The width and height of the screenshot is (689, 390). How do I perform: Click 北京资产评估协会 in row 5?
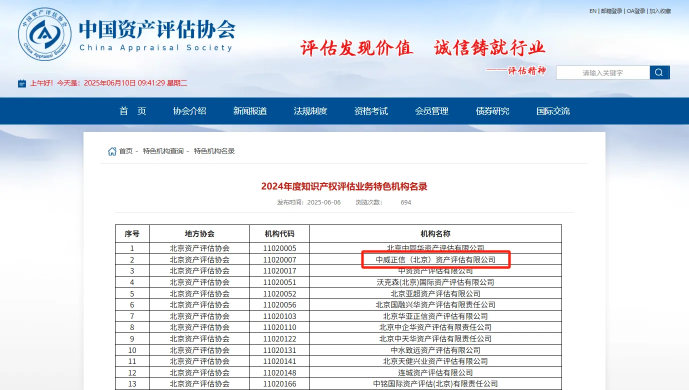click(199, 293)
